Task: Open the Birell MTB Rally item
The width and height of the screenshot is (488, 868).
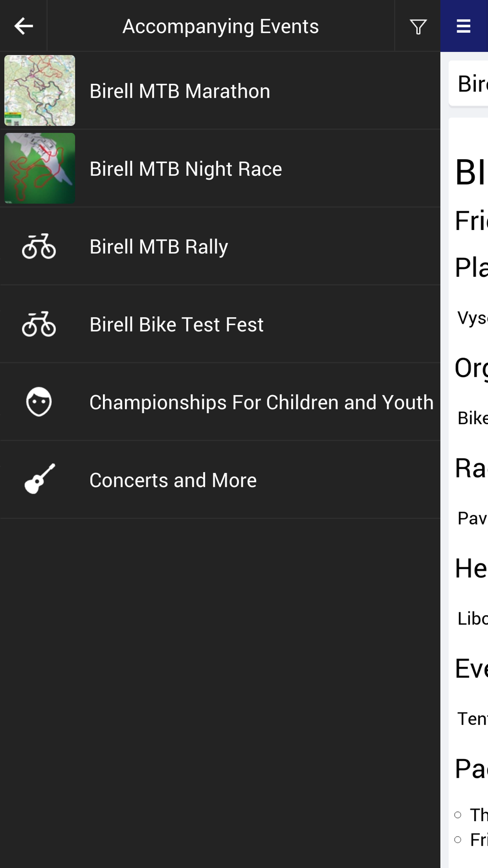Action: click(220, 246)
